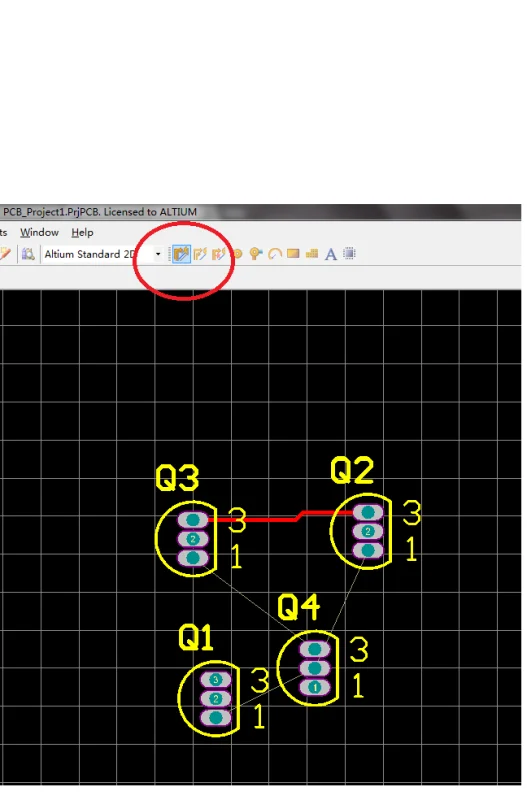This screenshot has width=527, height=800.
Task: Select the Place Fill tool
Action: click(x=293, y=254)
